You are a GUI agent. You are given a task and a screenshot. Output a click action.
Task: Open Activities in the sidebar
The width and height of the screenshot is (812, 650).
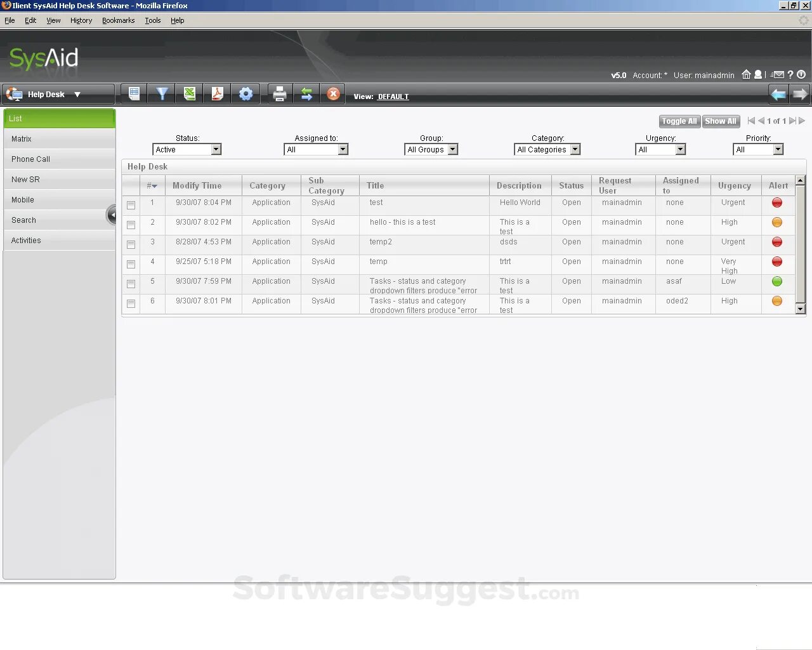point(59,241)
